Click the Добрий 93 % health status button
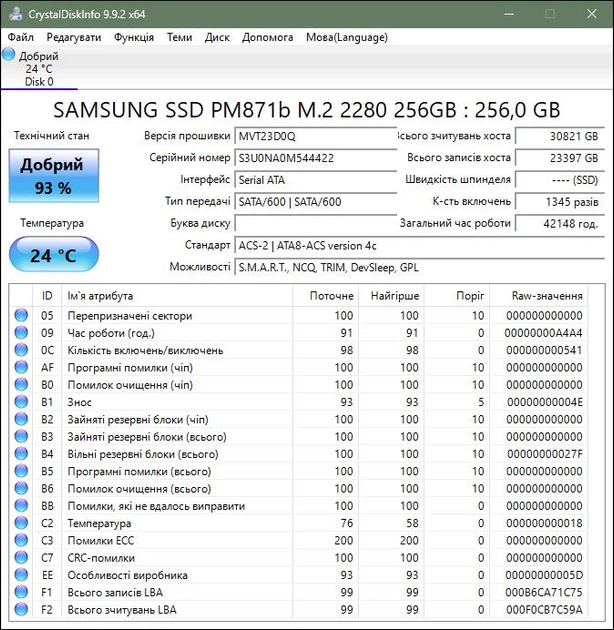 tap(53, 176)
